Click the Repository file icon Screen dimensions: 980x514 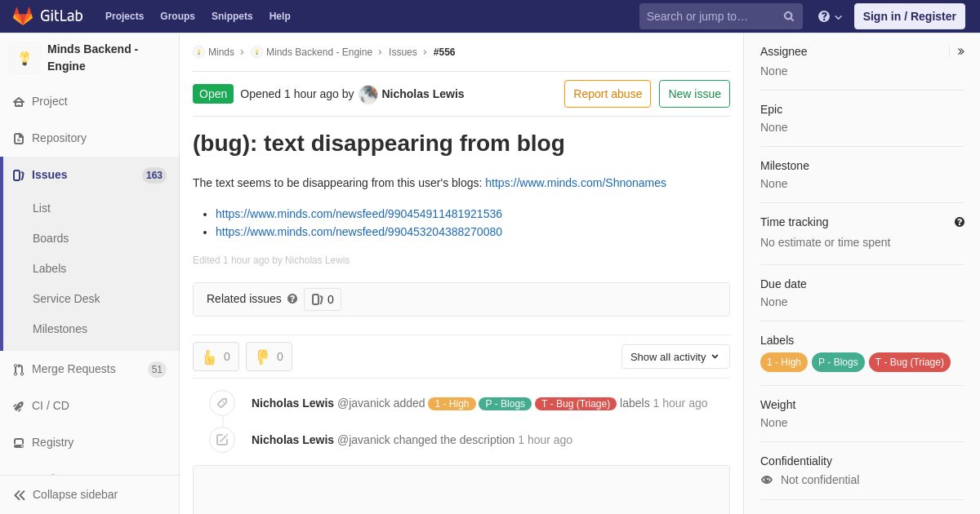tap(19, 139)
